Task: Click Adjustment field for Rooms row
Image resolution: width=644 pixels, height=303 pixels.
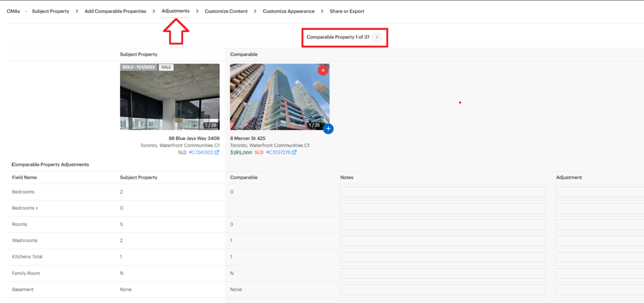Action: point(600,224)
